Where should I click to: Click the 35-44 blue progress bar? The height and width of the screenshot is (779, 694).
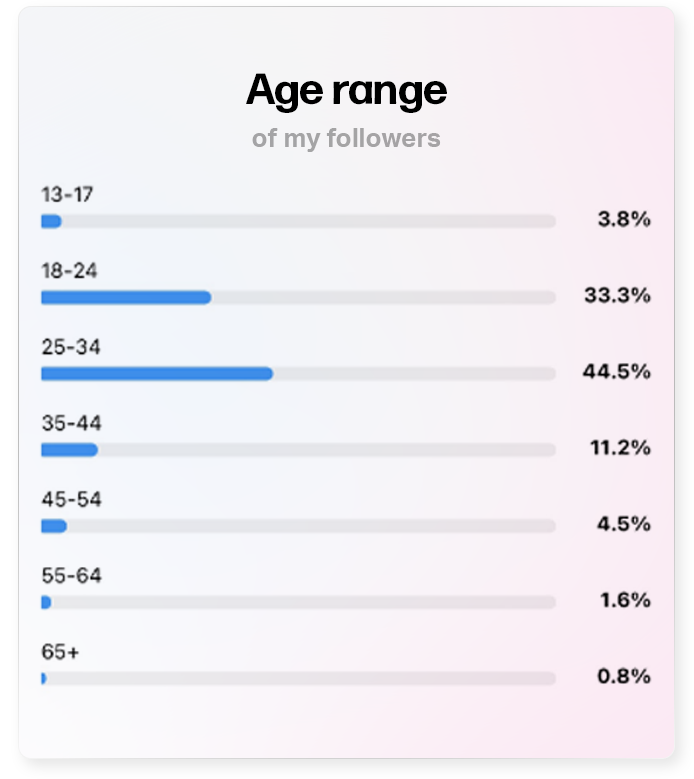(70, 450)
